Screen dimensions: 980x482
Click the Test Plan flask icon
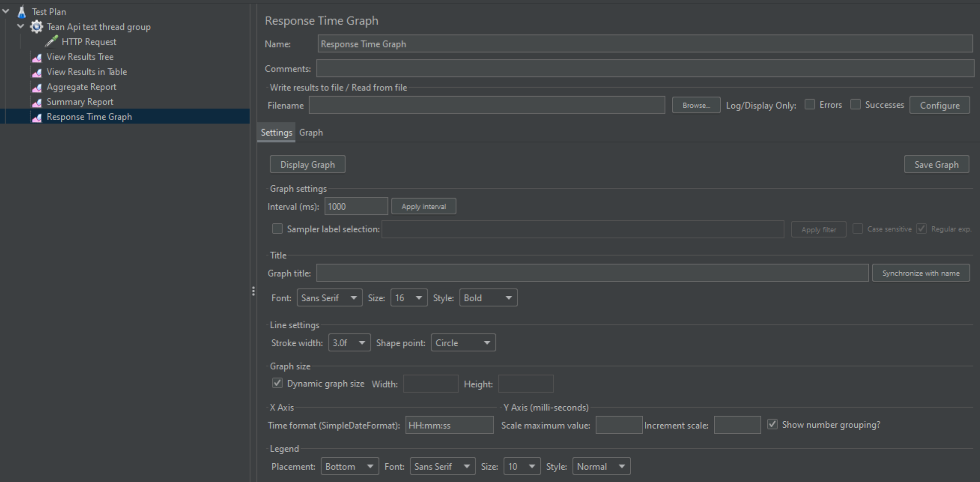(x=21, y=12)
